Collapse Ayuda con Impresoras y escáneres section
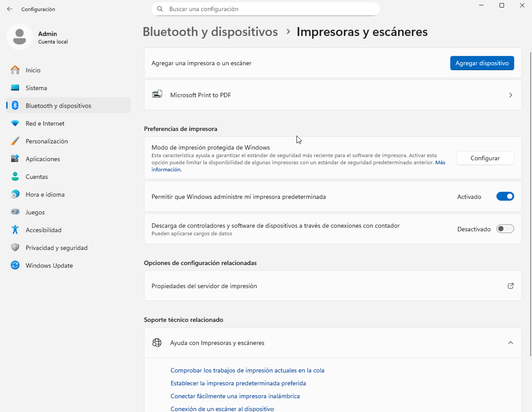This screenshot has height=412, width=532. (511, 343)
